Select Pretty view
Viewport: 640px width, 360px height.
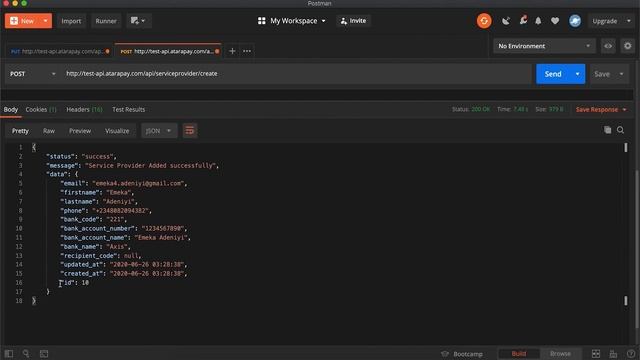pyautogui.click(x=20, y=131)
